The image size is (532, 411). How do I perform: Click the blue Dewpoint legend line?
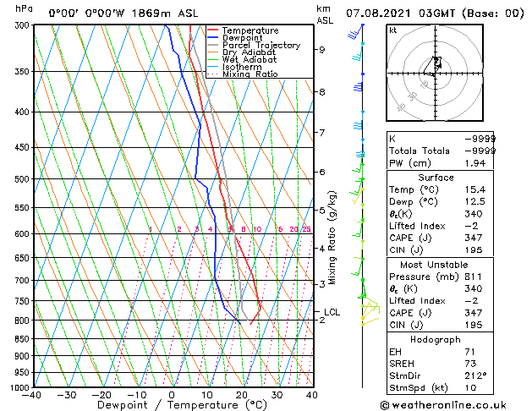213,38
